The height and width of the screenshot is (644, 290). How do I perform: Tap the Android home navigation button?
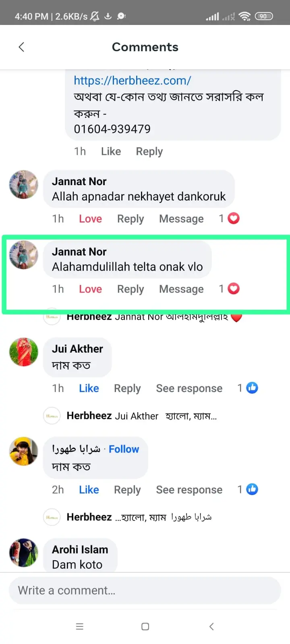(x=145, y=626)
